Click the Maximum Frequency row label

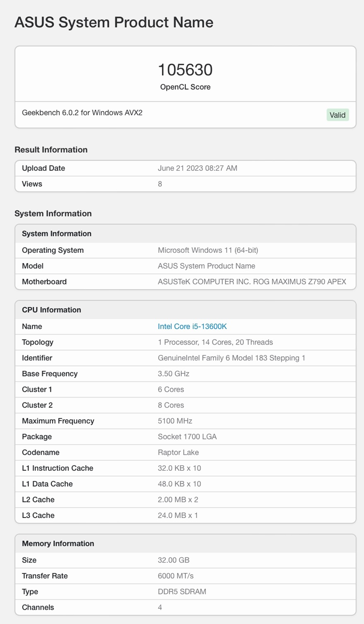(x=58, y=421)
